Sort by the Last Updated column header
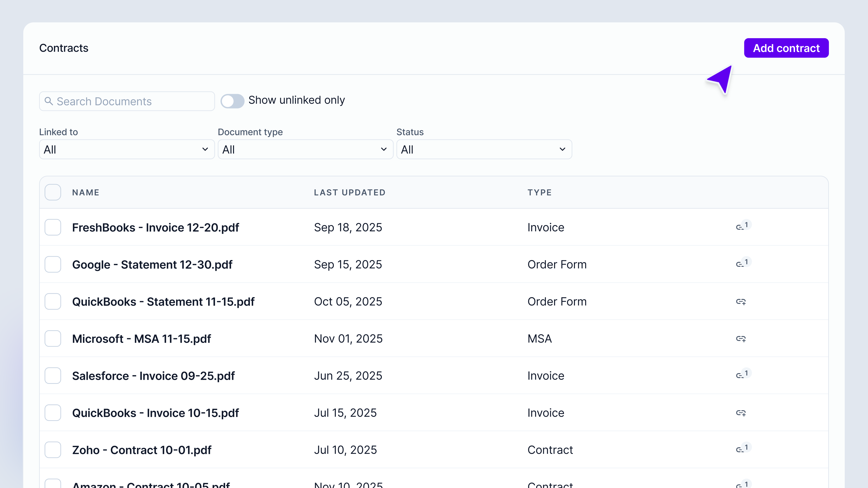868x488 pixels. coord(349,192)
